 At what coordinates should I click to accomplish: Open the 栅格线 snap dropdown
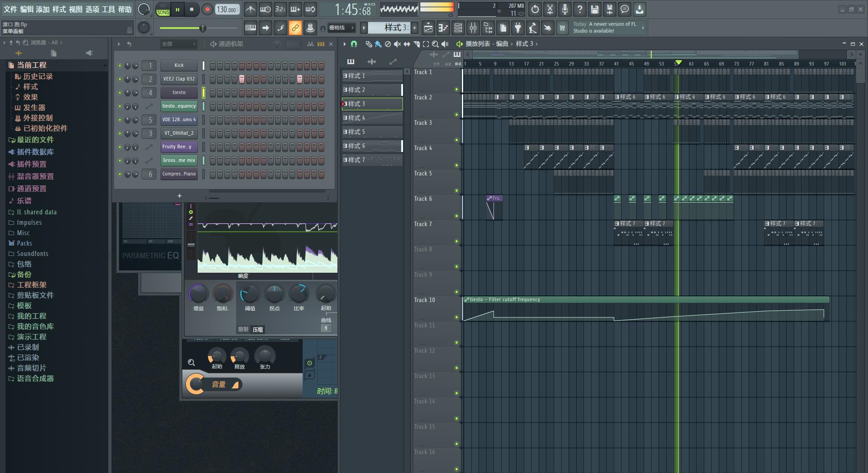[342, 28]
